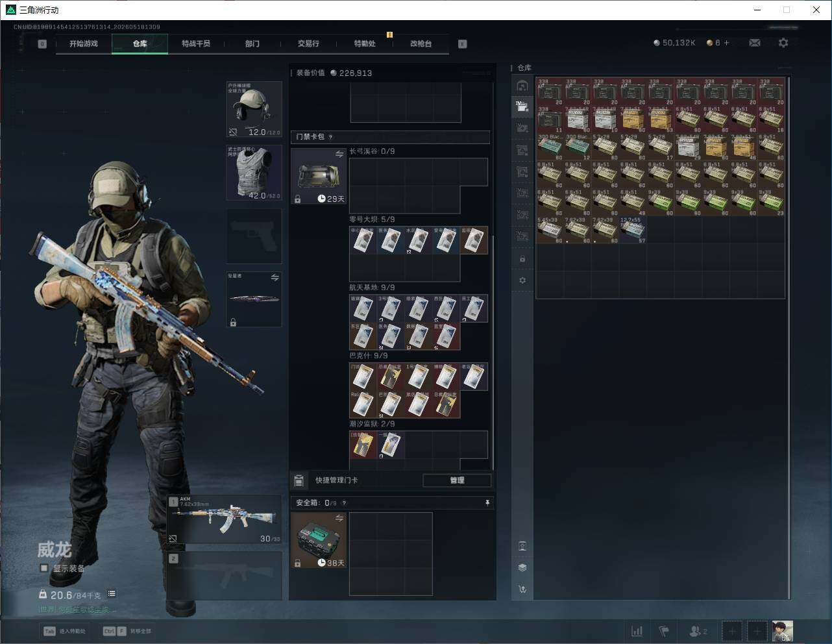Open the weight details list icon
Image resolution: width=832 pixels, height=644 pixels.
pyautogui.click(x=112, y=593)
